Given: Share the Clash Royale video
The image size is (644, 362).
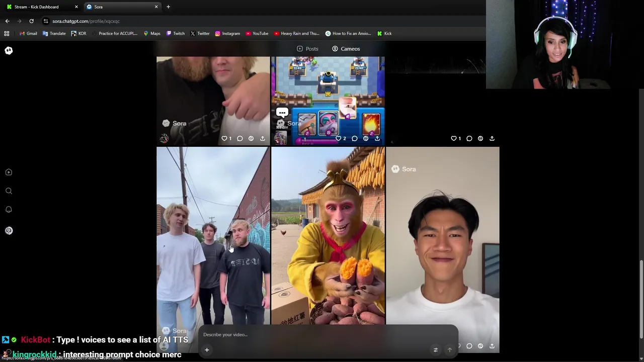Looking at the screenshot, I should click(x=377, y=138).
